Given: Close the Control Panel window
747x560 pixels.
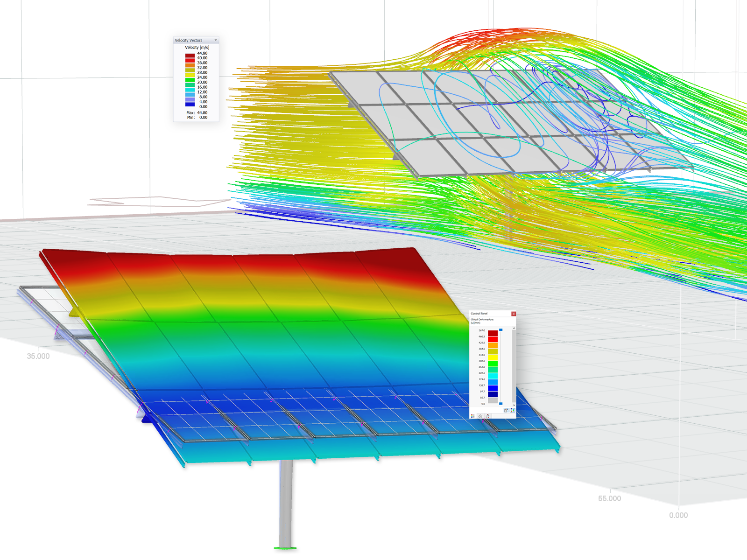Looking at the screenshot, I should (514, 314).
